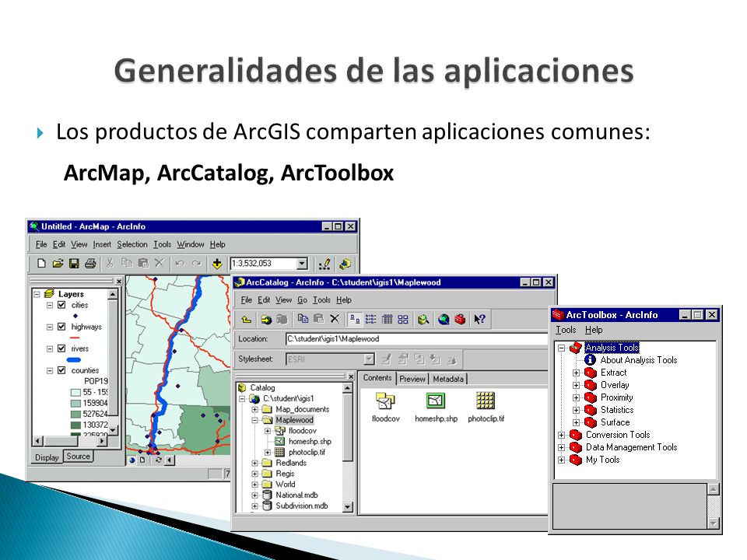Image resolution: width=747 pixels, height=560 pixels.
Task: Open the Selection menu in ArcMap
Action: coord(132,244)
